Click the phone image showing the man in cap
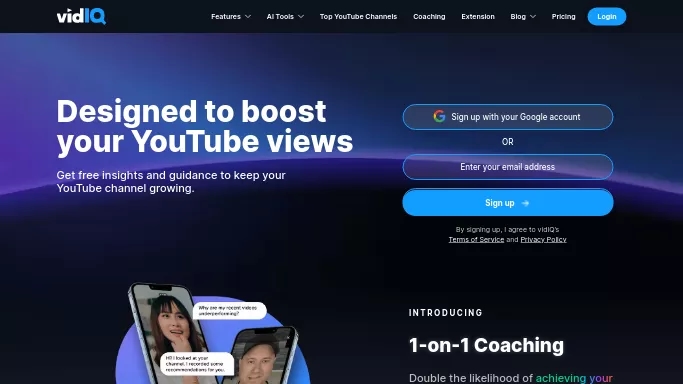The image size is (683, 384). tap(261, 357)
